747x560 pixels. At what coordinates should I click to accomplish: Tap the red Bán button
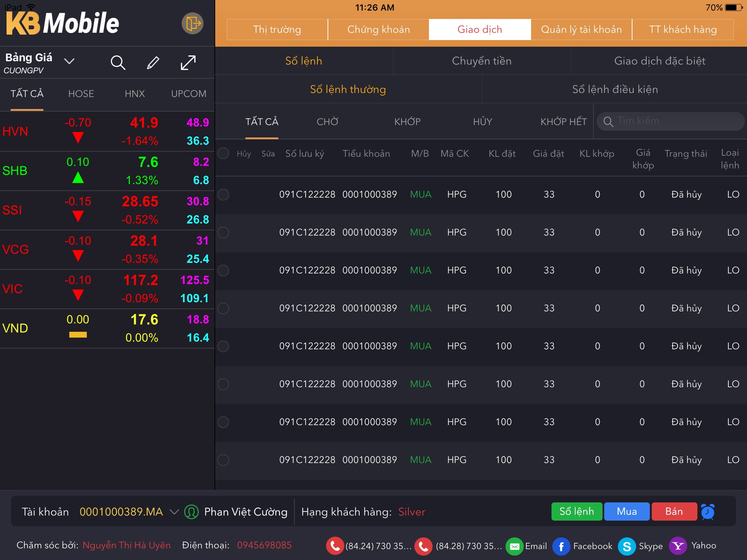point(674,512)
